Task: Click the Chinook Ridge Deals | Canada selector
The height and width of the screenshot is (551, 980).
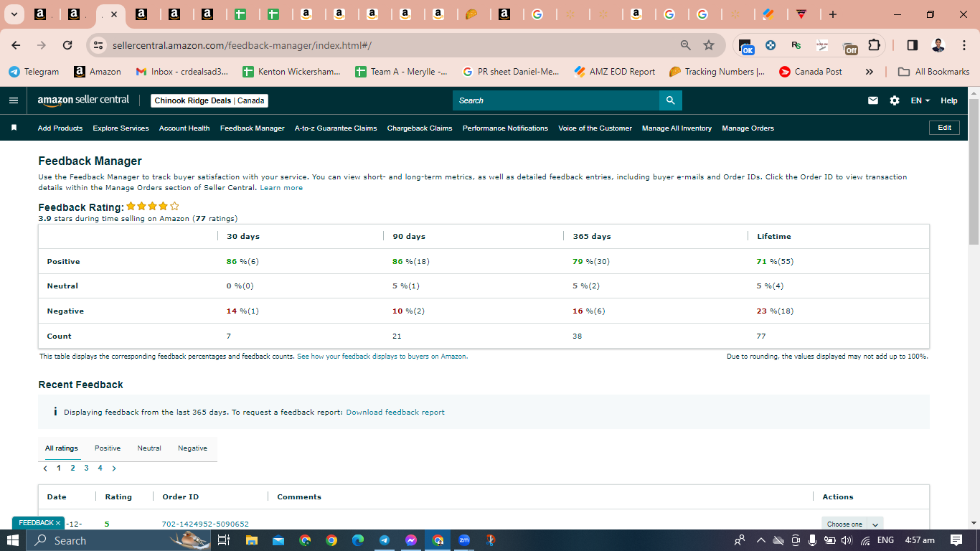Action: [x=209, y=100]
